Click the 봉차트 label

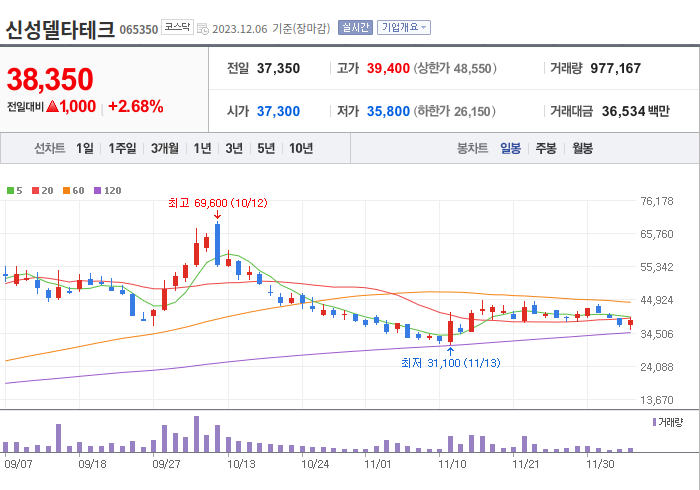[472, 148]
